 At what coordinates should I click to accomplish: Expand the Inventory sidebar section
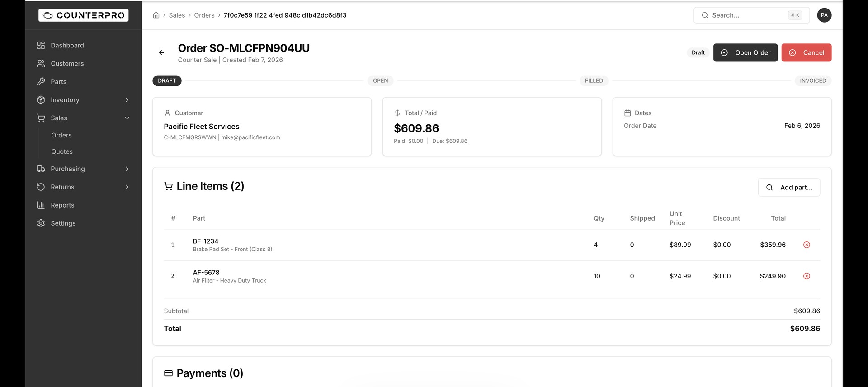point(127,100)
